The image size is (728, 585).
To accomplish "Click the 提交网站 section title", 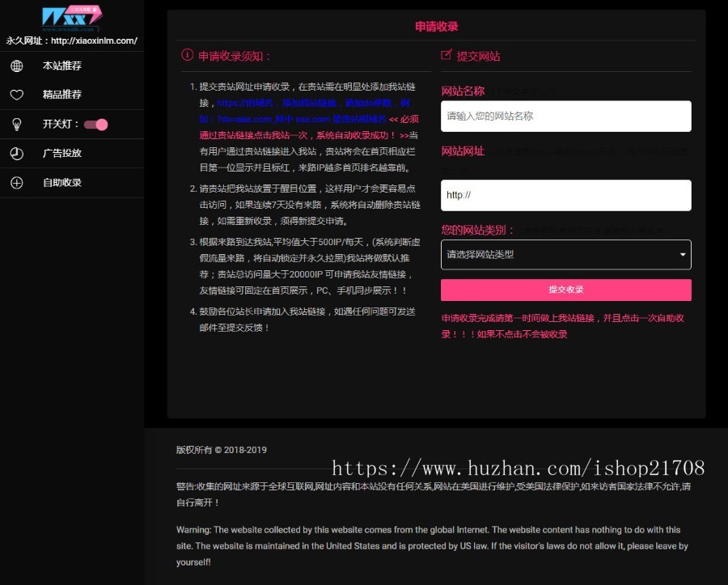I will [478, 56].
